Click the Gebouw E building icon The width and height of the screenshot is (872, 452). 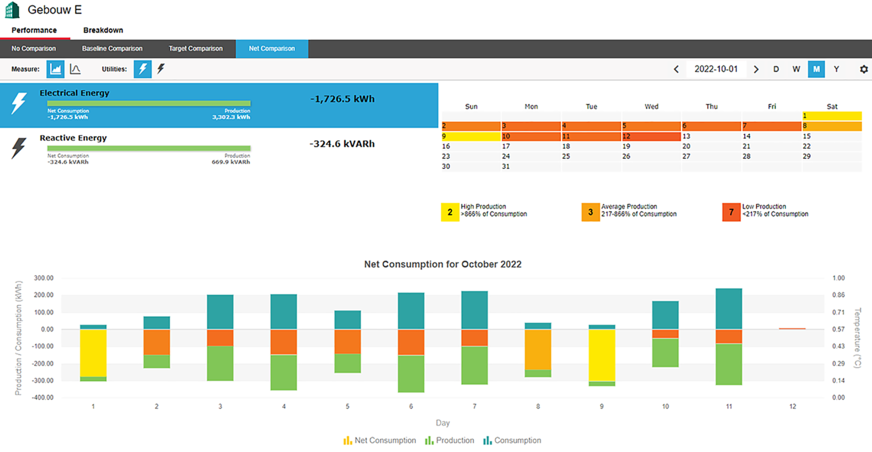[x=13, y=10]
